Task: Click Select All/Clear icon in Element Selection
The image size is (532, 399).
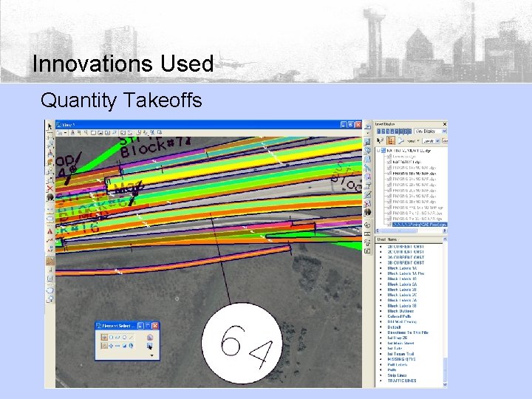Action: pyautogui.click(x=131, y=346)
